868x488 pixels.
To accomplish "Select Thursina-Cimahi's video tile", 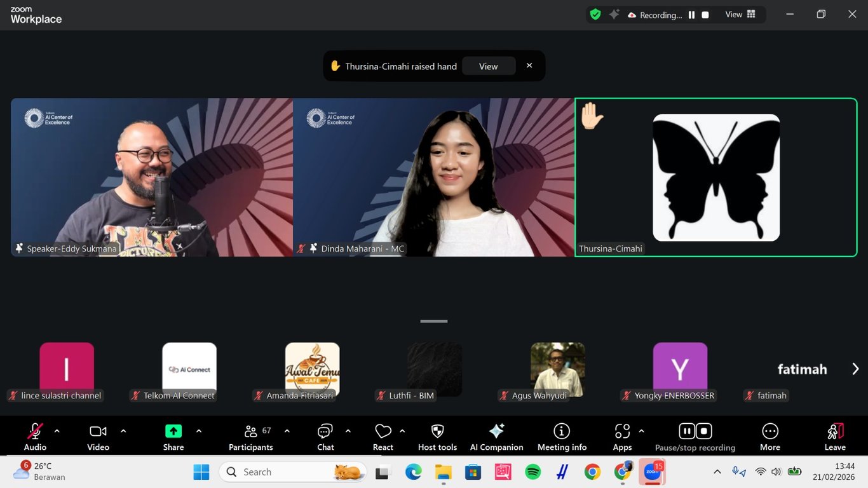I will click(715, 177).
